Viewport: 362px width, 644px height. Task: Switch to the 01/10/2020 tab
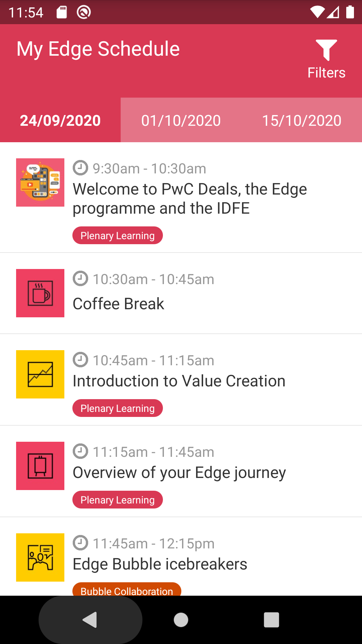pos(181,120)
